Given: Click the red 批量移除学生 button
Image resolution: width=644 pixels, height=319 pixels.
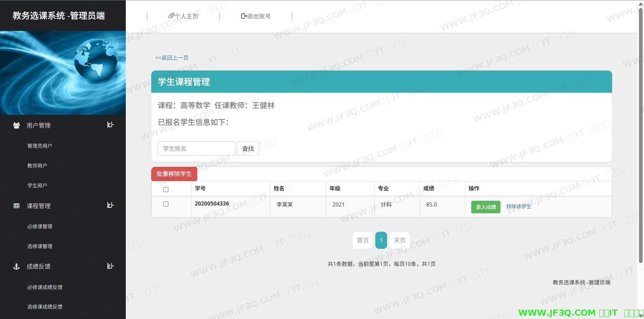Looking at the screenshot, I should point(174,174).
